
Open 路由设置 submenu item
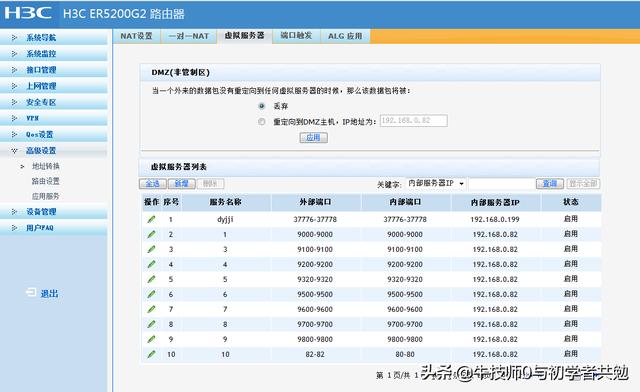[46, 181]
